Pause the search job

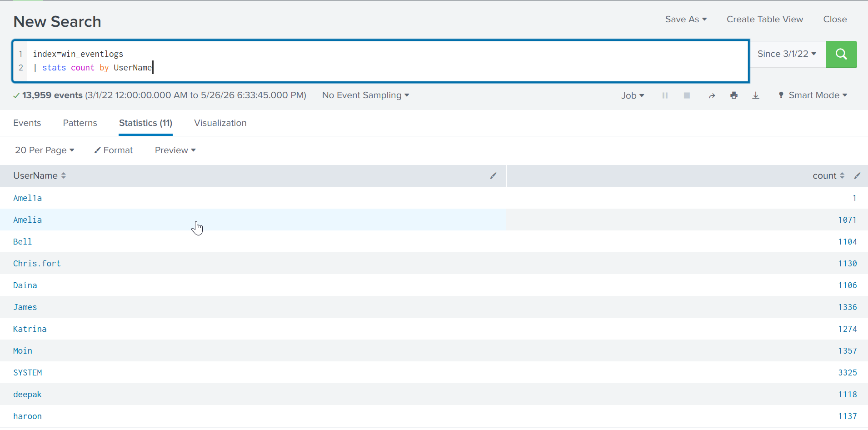coord(665,95)
